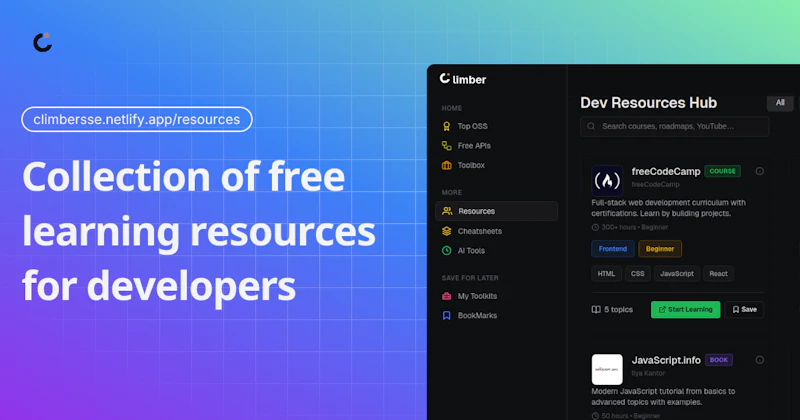The image size is (800, 420).
Task: Click the JavaScript.info card title
Action: tap(666, 360)
